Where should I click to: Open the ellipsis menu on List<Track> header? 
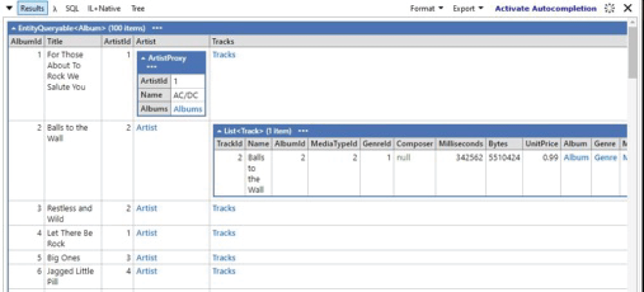point(303,131)
